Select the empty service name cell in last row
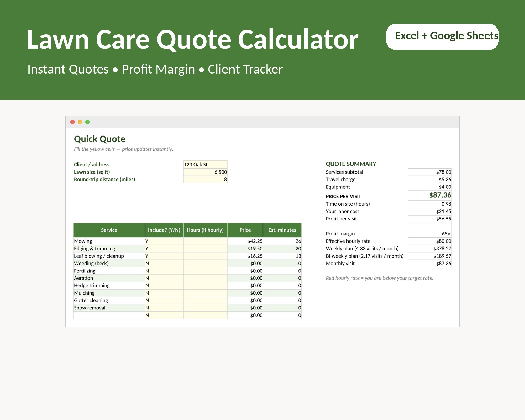Image resolution: width=525 pixels, height=420 pixels. (109, 315)
